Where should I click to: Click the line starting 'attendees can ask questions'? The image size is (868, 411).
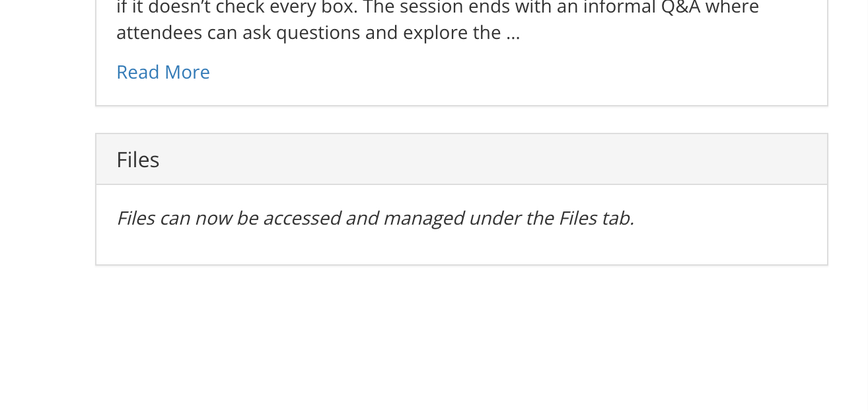click(x=317, y=33)
